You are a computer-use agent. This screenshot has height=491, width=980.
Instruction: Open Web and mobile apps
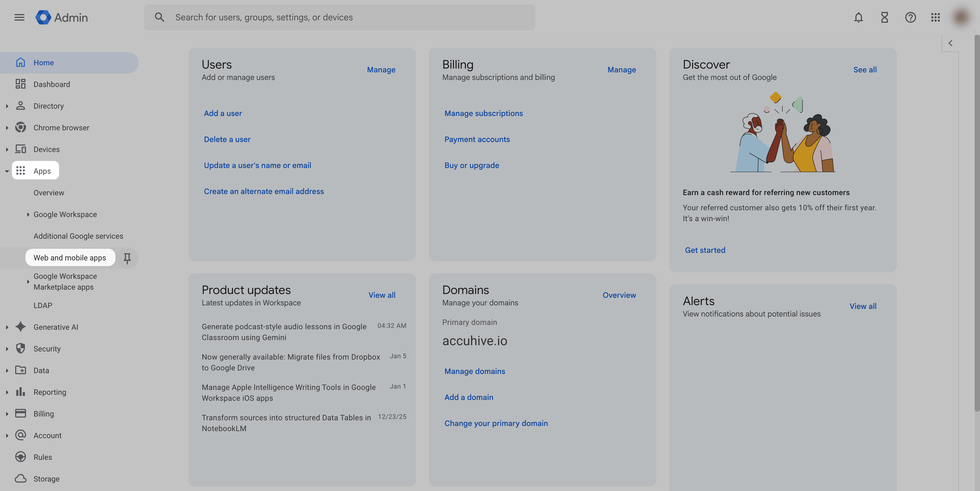pos(70,258)
